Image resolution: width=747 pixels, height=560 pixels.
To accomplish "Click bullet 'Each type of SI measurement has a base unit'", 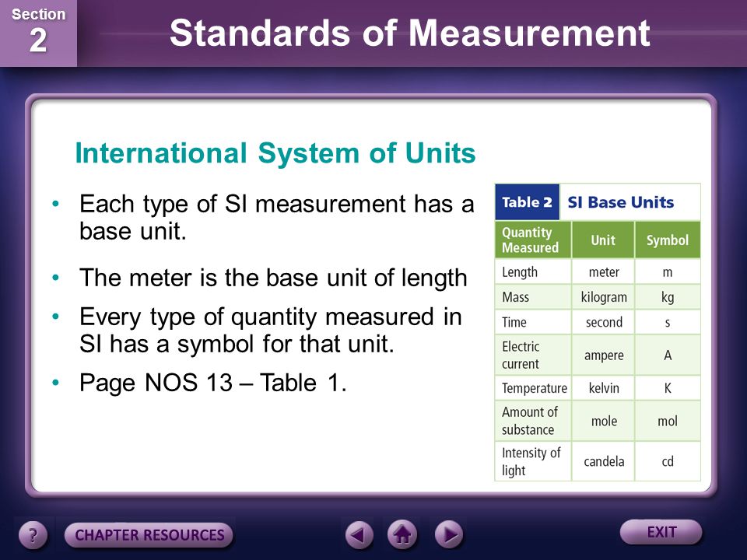I will (x=277, y=217).
